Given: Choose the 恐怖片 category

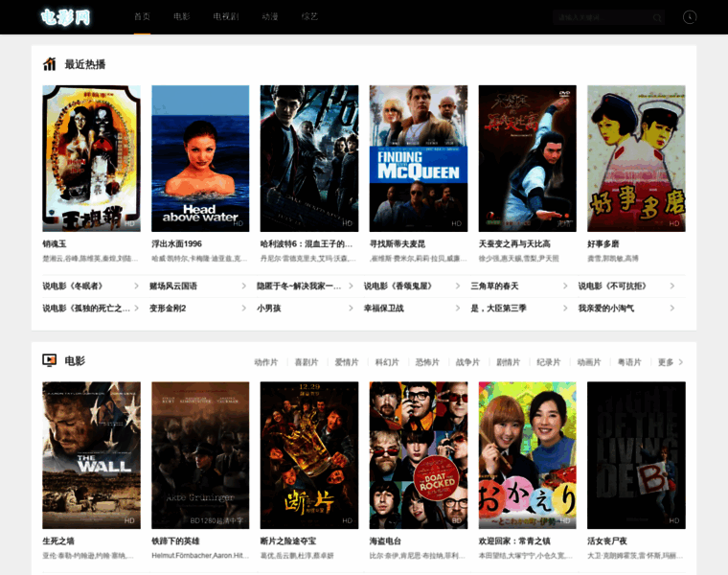Looking at the screenshot, I should (427, 362).
